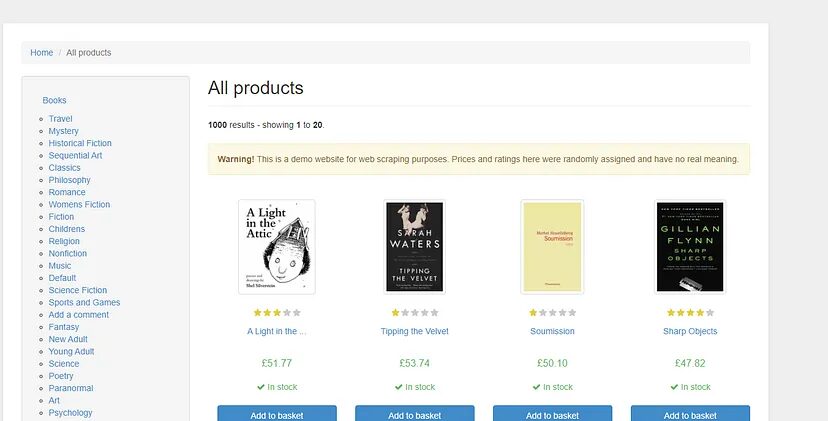Open the Books category heading link

pyautogui.click(x=54, y=100)
